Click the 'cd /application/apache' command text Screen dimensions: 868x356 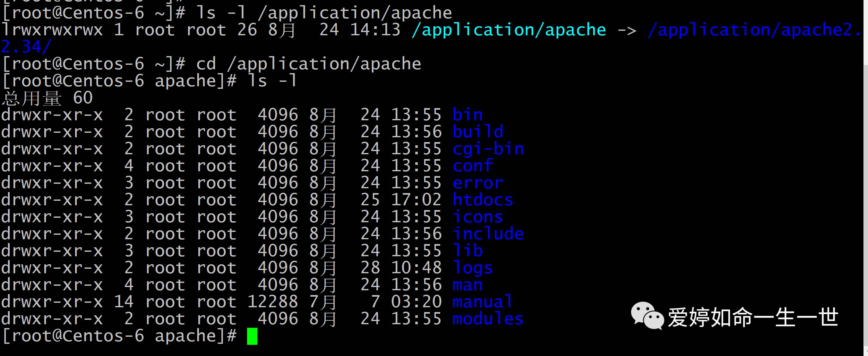[308, 64]
